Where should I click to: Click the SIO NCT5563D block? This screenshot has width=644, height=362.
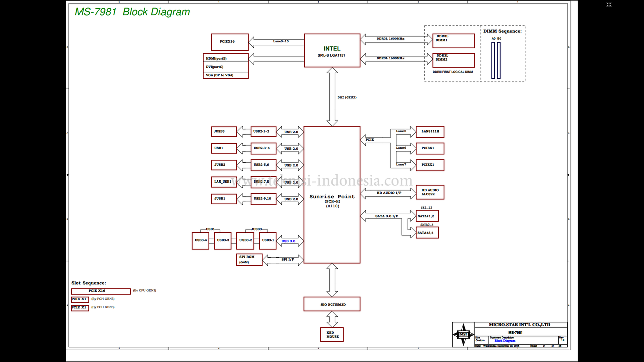332,304
